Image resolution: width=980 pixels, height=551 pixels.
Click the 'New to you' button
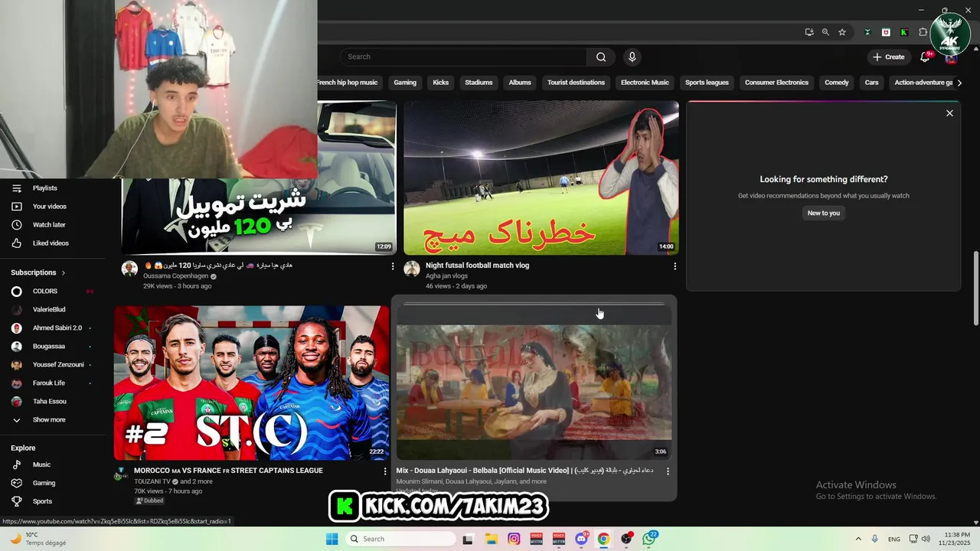[824, 214]
